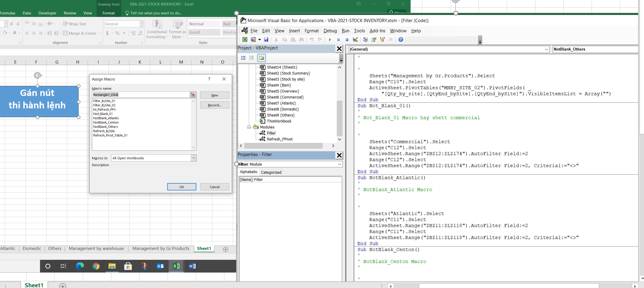Open Google Chrome from taskbar
The width and height of the screenshot is (644, 288).
coord(96,266)
